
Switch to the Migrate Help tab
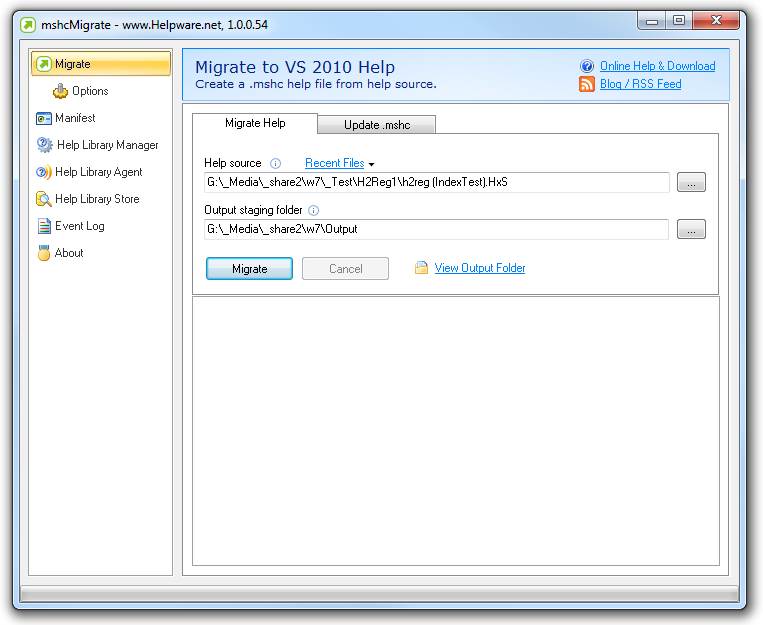[x=255, y=123]
